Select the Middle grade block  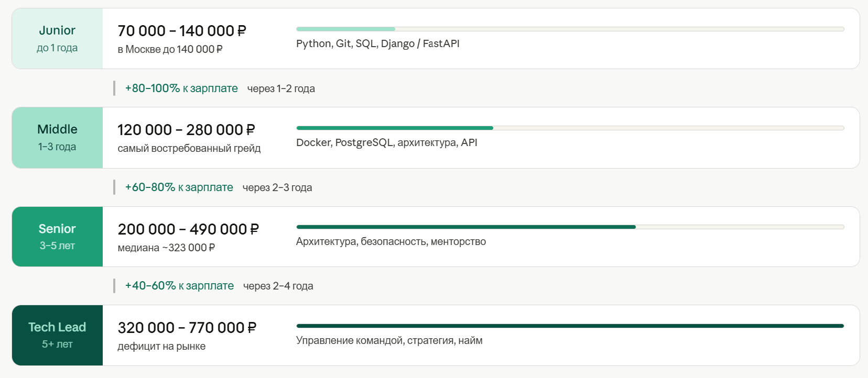coord(57,138)
